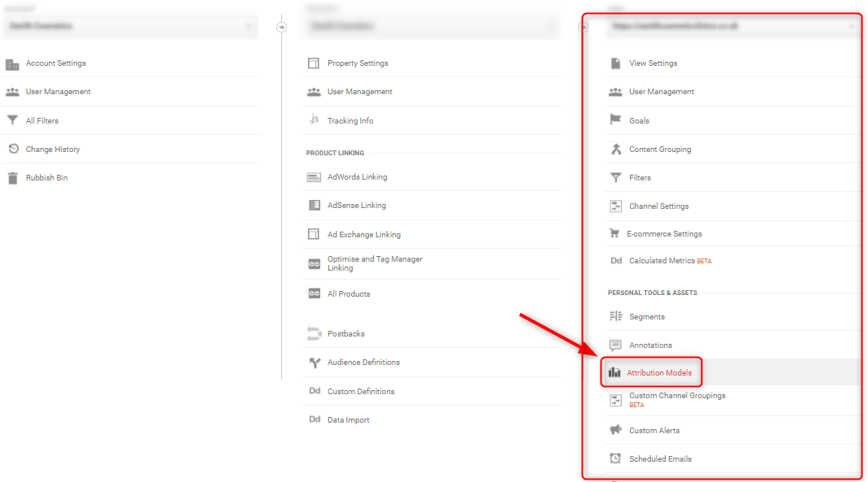Open Optimise and Tag Manager Linking
The height and width of the screenshot is (482, 868).
click(x=375, y=263)
